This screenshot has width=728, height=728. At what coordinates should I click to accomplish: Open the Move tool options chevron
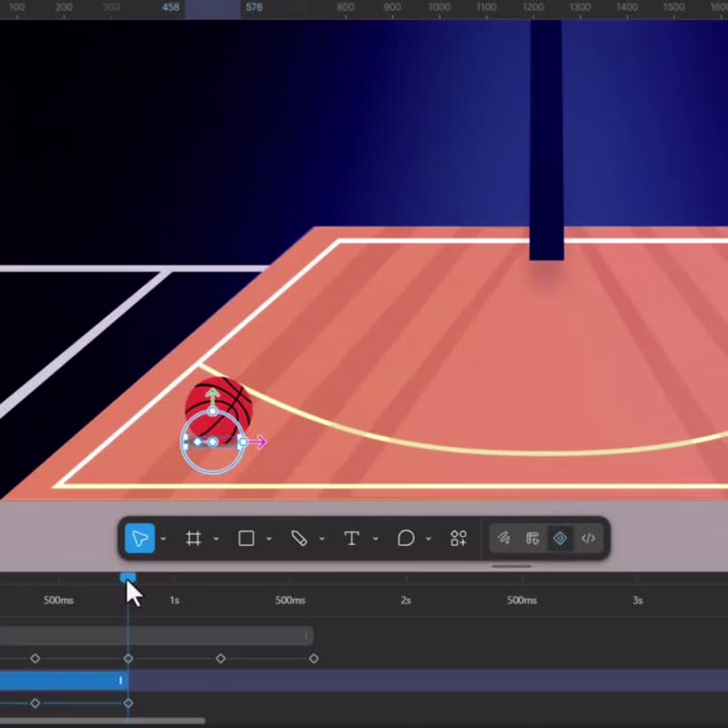(x=164, y=539)
